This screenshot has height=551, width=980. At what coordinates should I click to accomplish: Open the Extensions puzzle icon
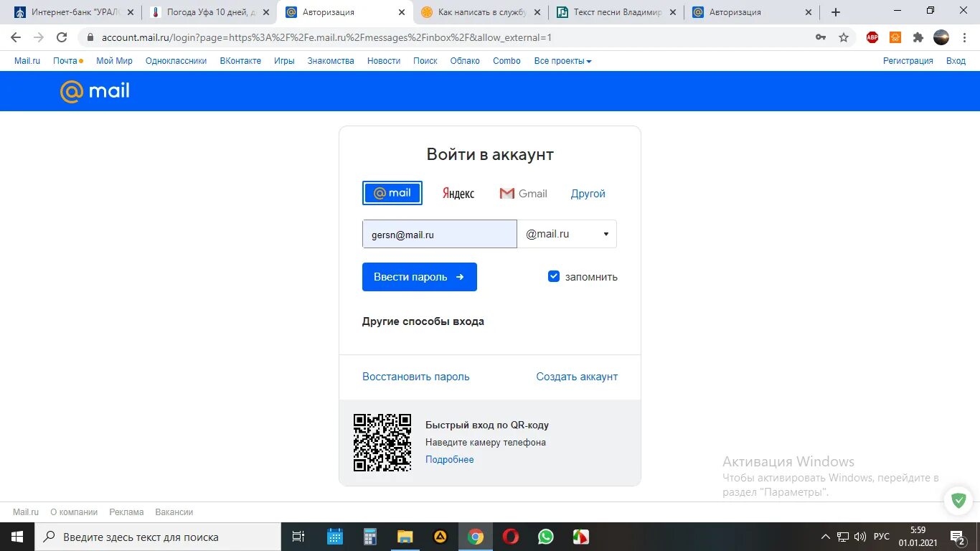click(x=918, y=37)
